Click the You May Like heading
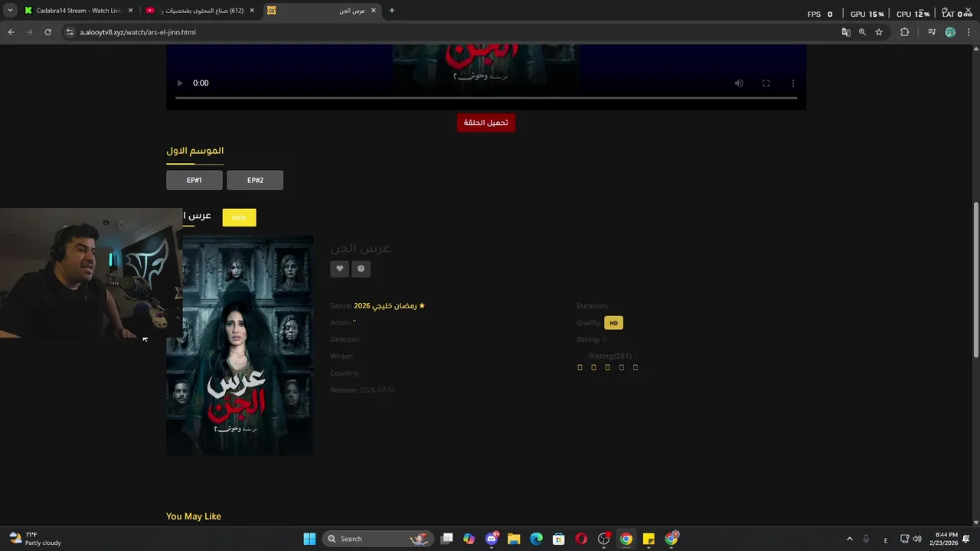 tap(194, 517)
